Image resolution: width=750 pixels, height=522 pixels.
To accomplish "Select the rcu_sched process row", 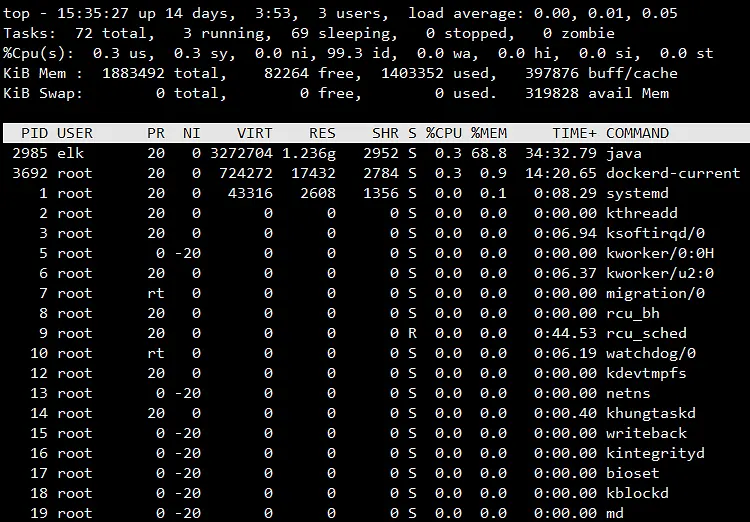I will coord(375,333).
